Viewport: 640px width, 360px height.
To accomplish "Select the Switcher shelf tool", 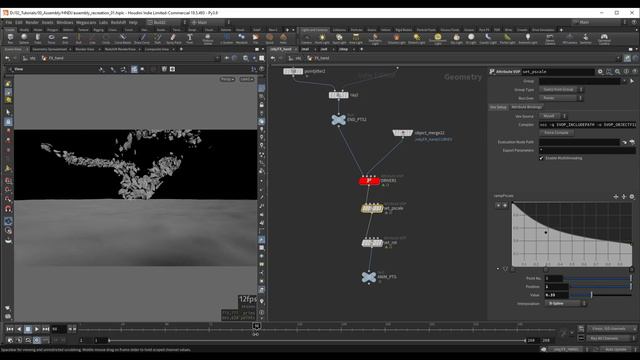I will coord(586,39).
